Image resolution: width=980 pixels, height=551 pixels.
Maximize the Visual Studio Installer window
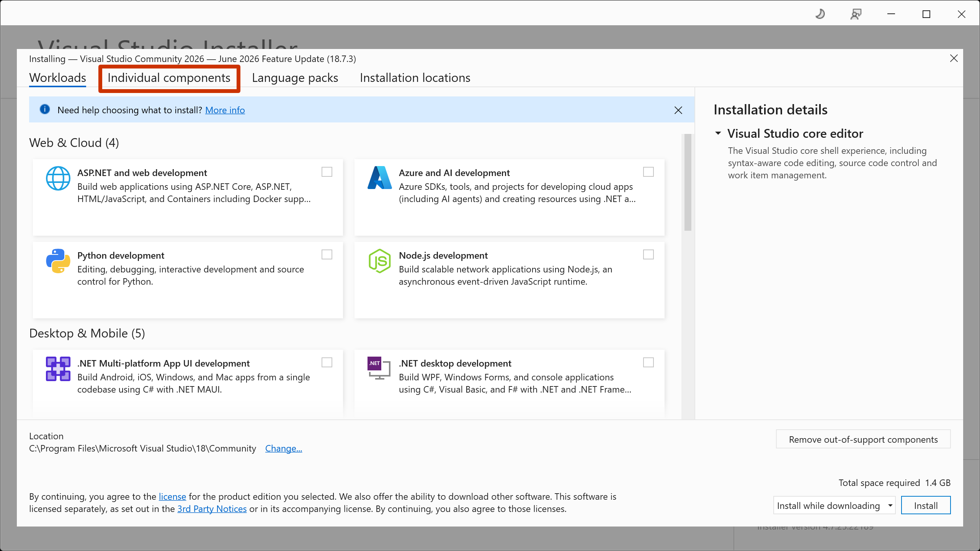pyautogui.click(x=926, y=14)
